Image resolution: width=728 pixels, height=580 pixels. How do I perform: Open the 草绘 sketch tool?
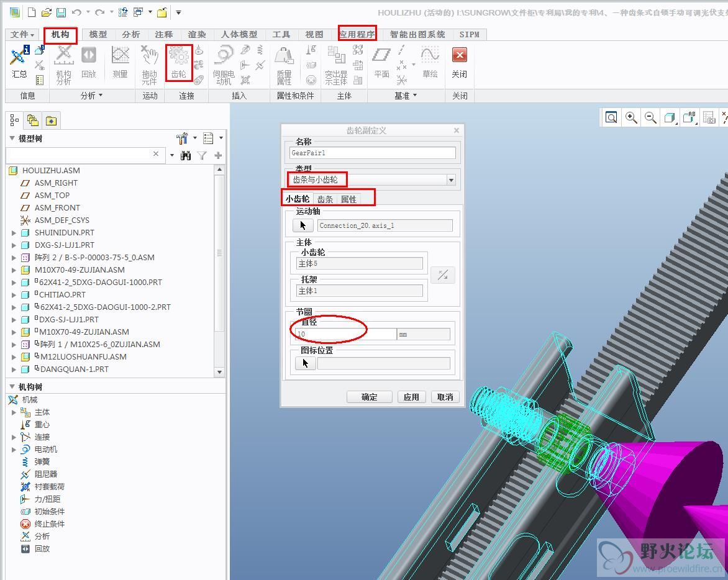pos(430,62)
